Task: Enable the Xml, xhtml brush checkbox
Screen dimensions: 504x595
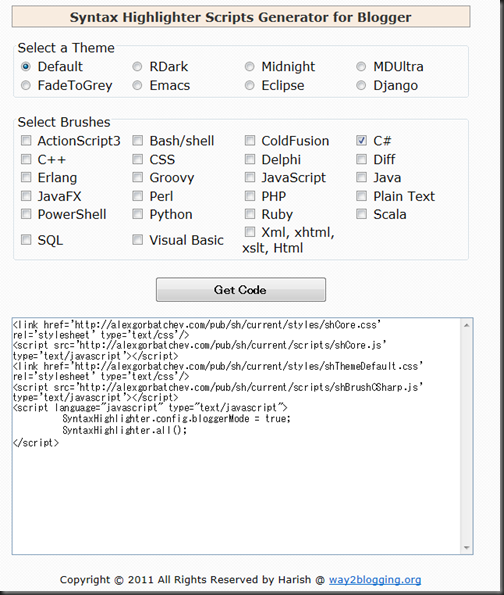Action: 250,231
